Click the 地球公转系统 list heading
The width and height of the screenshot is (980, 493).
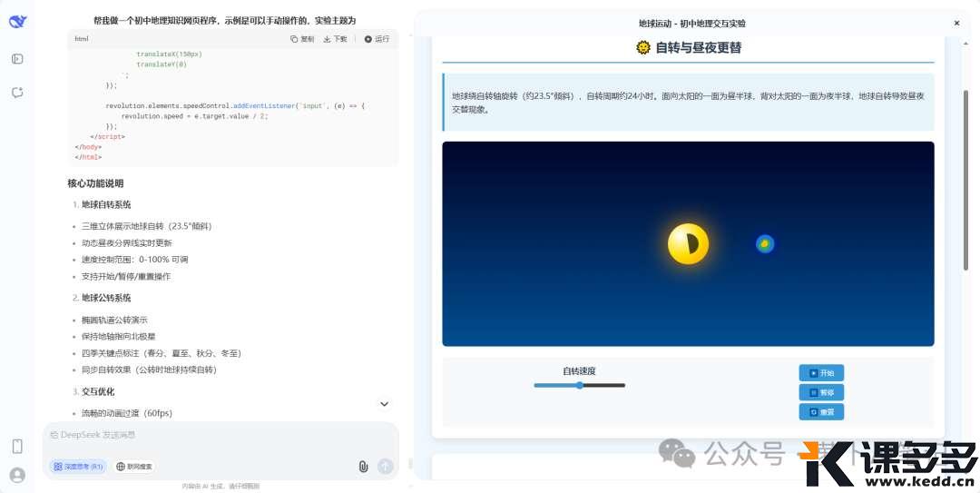[x=106, y=298]
